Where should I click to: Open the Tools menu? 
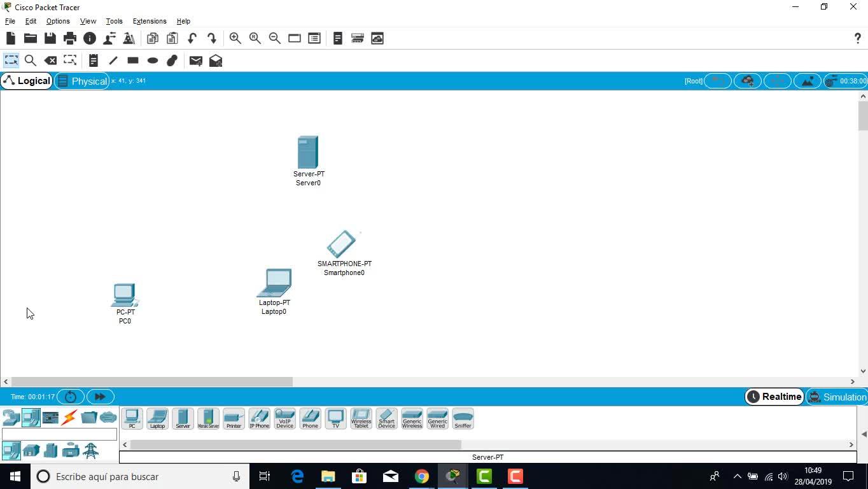coord(114,21)
